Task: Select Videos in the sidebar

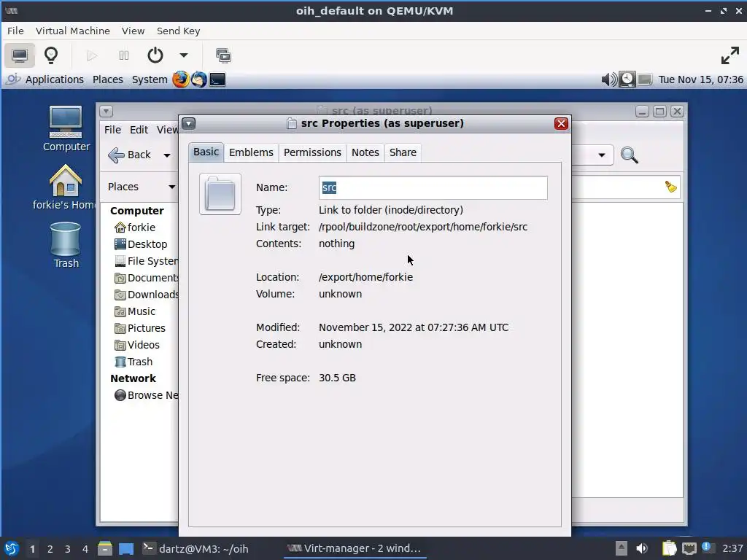Action: (143, 345)
